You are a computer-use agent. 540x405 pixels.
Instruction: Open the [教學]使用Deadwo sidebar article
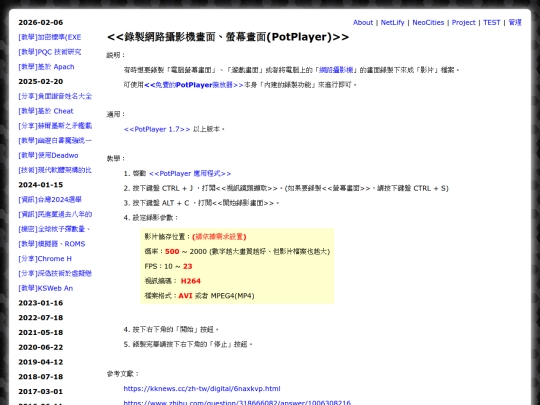tap(48, 155)
